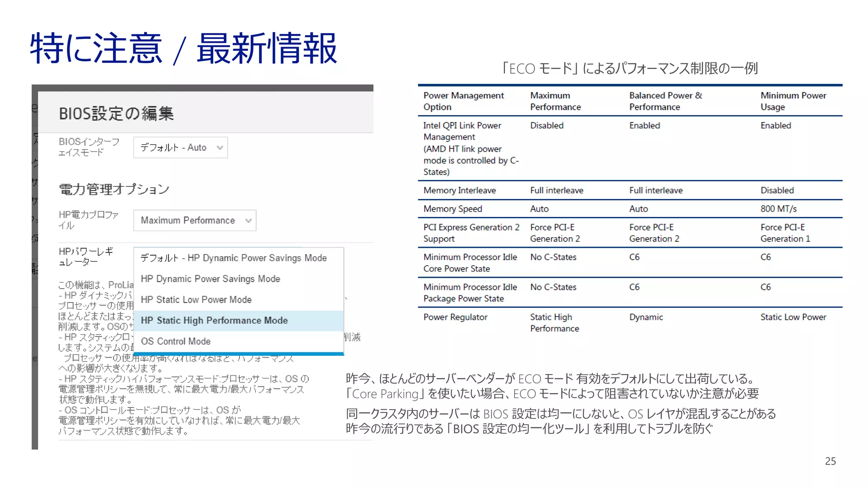Click the BIOS settings edit heading

(116, 114)
